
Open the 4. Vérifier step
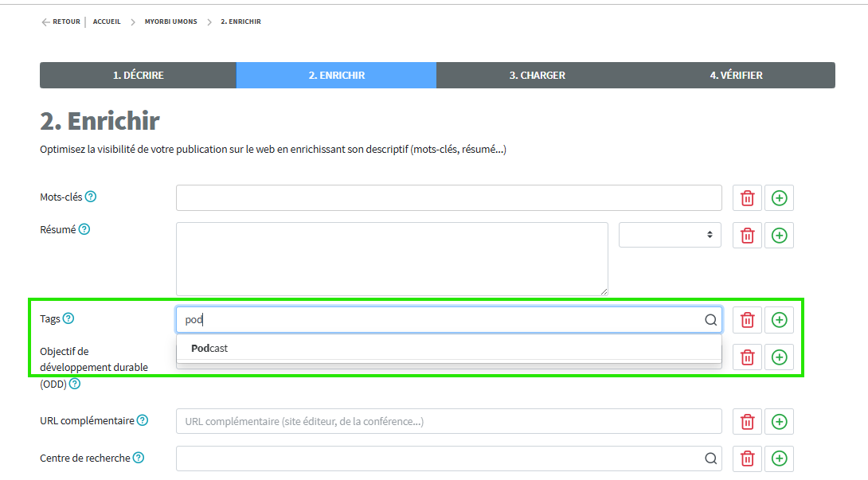pos(736,76)
